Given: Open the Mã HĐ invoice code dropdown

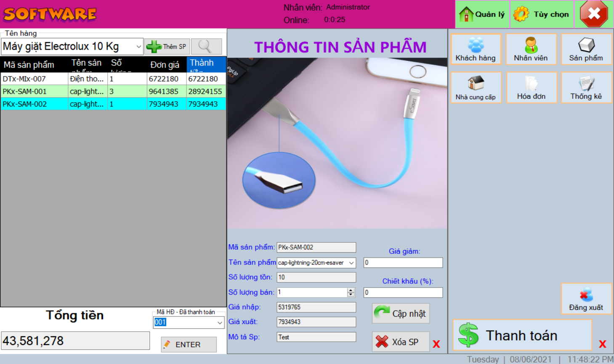Looking at the screenshot, I should coord(220,322).
